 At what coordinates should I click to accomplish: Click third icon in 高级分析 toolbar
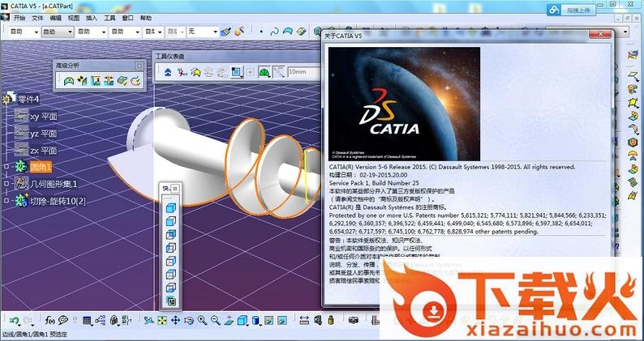pyautogui.click(x=96, y=81)
